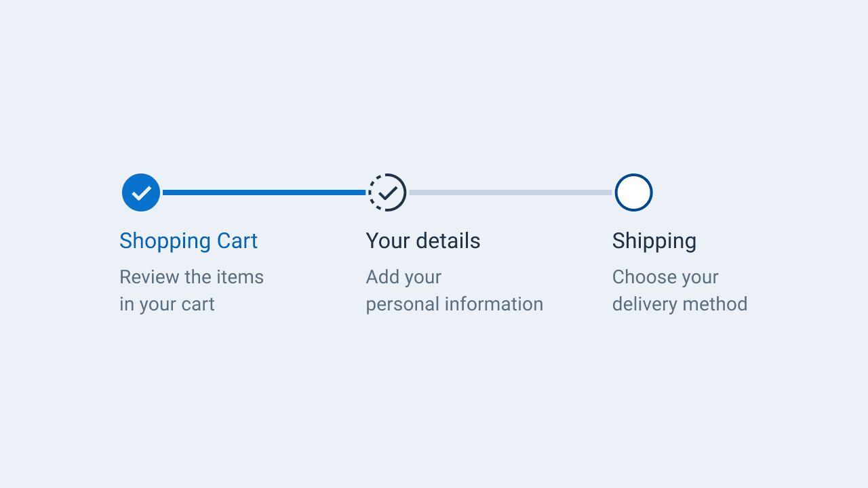The width and height of the screenshot is (868, 488).
Task: Click the word 'Shopping' in blue heading
Action: click(x=165, y=241)
